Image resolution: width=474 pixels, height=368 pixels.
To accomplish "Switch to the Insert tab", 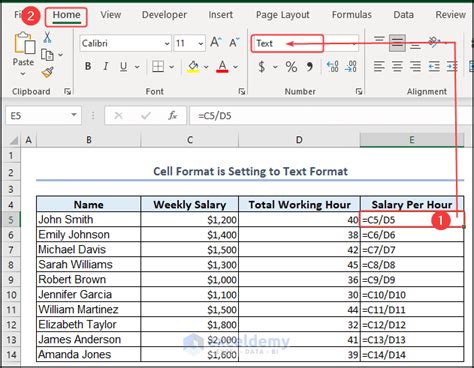I will click(x=220, y=15).
